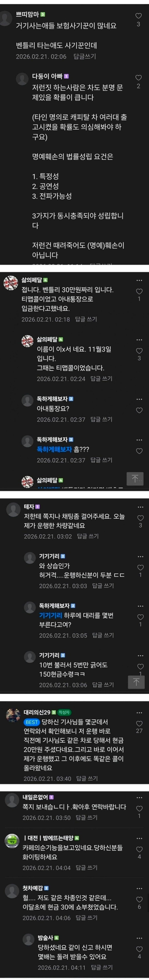
Task: Toggle like on 독하게해보자's 아내통장요? reply
Action: coord(139,410)
